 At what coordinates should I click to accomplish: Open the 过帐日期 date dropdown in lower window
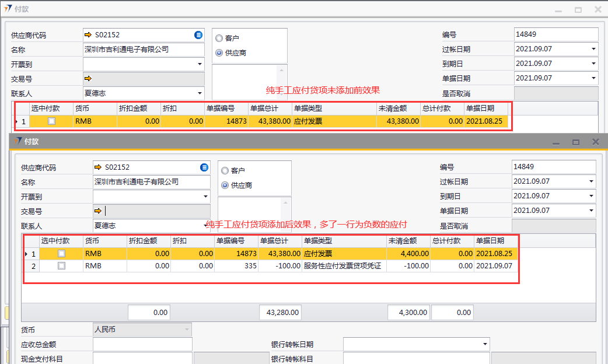coord(590,182)
